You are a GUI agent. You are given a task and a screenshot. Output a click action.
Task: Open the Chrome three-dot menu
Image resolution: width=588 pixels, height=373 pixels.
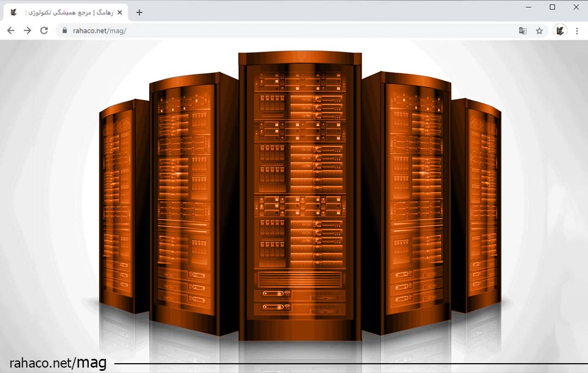tap(577, 31)
